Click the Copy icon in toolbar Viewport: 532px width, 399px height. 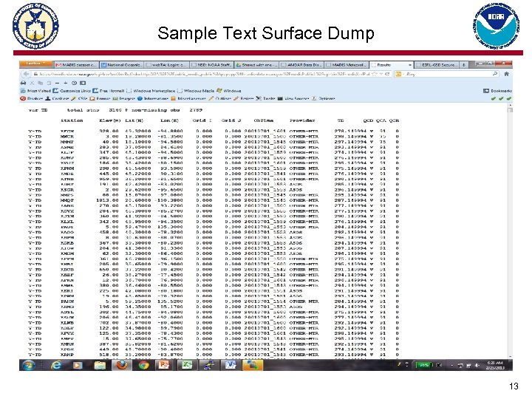click(x=41, y=83)
